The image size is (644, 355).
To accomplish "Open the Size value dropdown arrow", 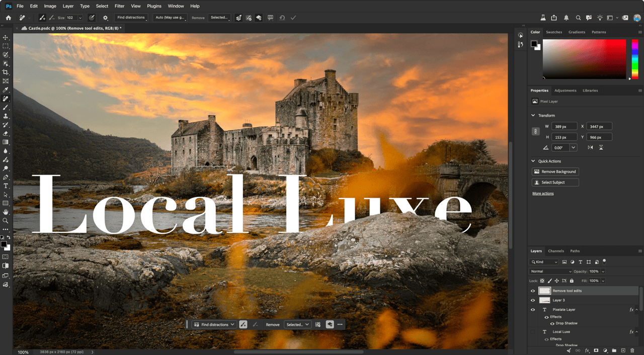I will (80, 18).
